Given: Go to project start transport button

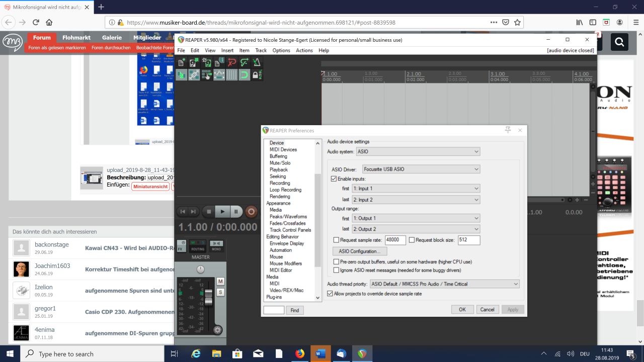Looking at the screenshot, I should (183, 212).
